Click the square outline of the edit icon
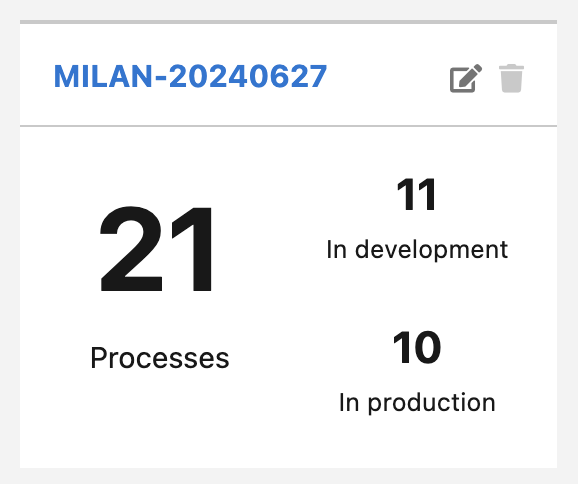This screenshot has width=578, height=484. [x=462, y=81]
